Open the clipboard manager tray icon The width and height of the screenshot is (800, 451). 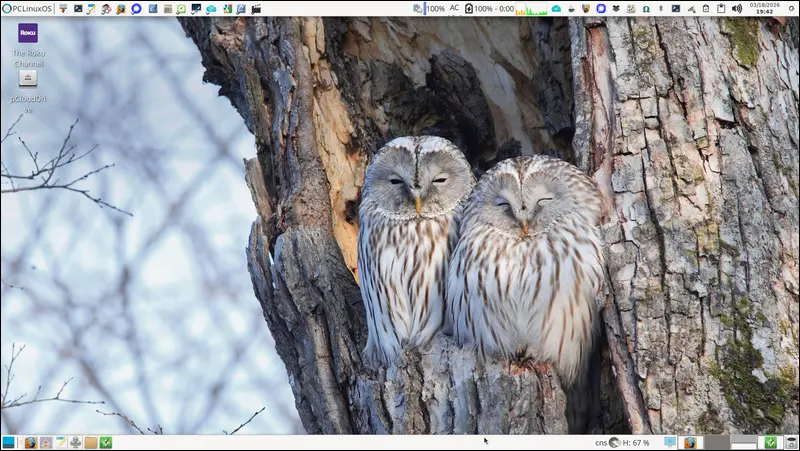click(721, 9)
